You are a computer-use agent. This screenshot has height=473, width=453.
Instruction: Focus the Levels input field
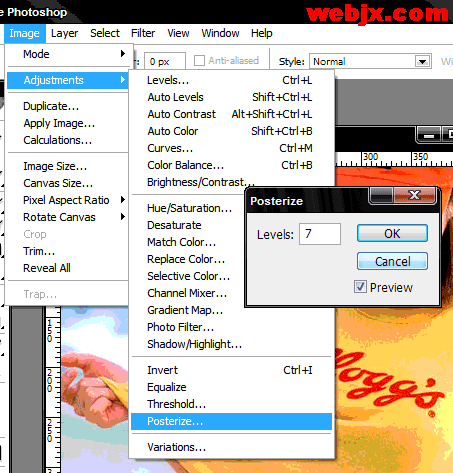click(x=320, y=234)
